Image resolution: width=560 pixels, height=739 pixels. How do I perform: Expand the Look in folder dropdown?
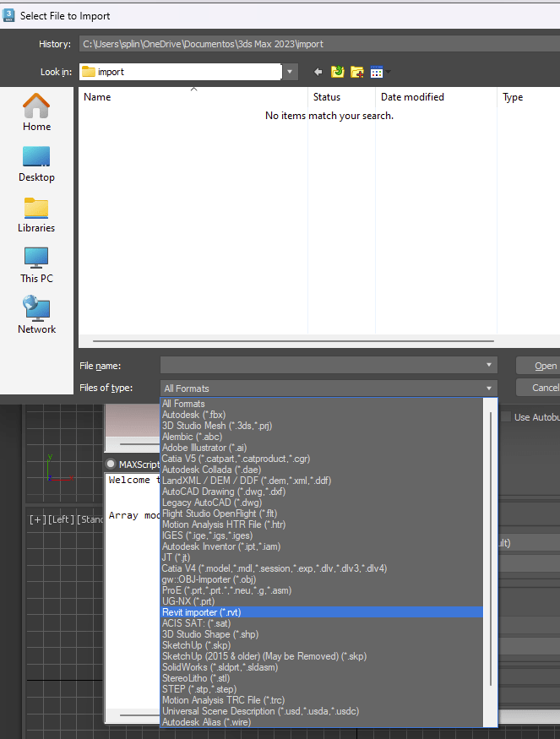[x=290, y=72]
